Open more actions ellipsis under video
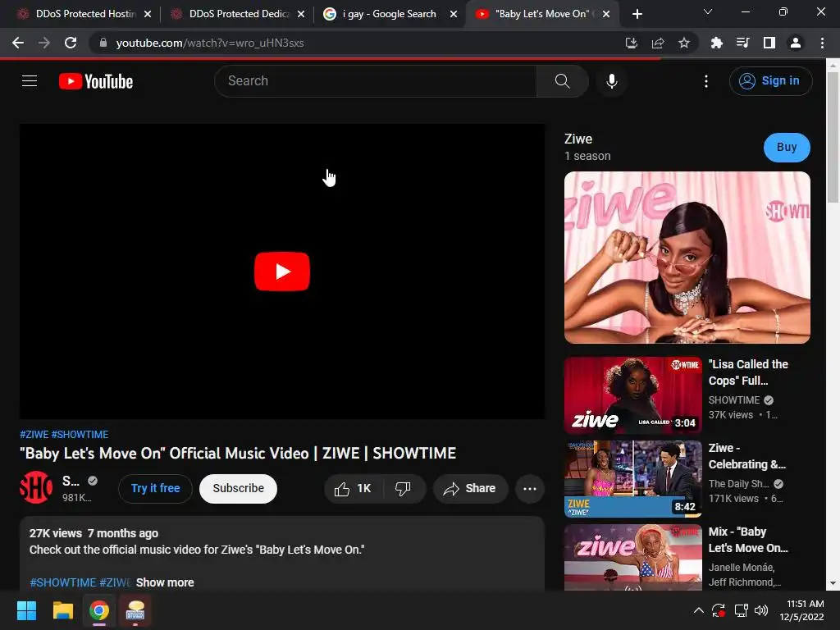The image size is (840, 630). pos(530,489)
